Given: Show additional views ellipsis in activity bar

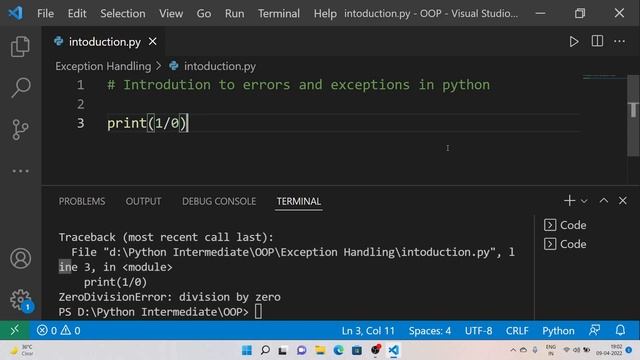Looking at the screenshot, I should point(20,171).
